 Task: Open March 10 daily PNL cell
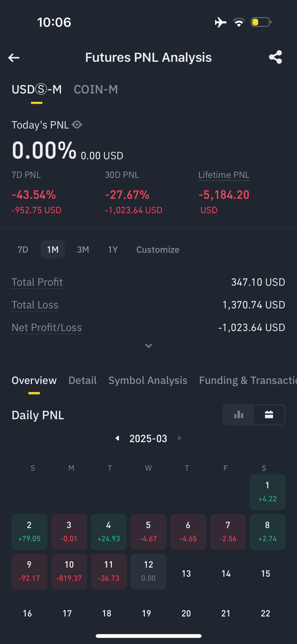pyautogui.click(x=69, y=571)
